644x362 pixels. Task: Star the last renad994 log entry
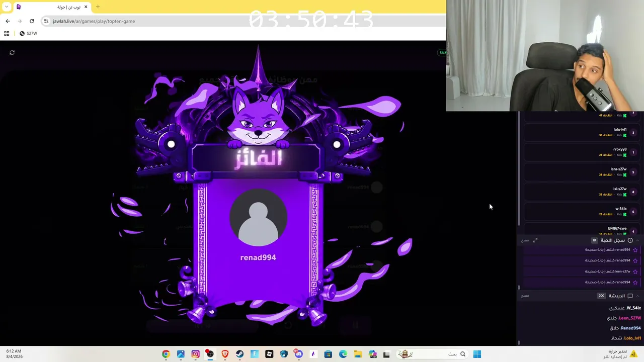(x=635, y=283)
